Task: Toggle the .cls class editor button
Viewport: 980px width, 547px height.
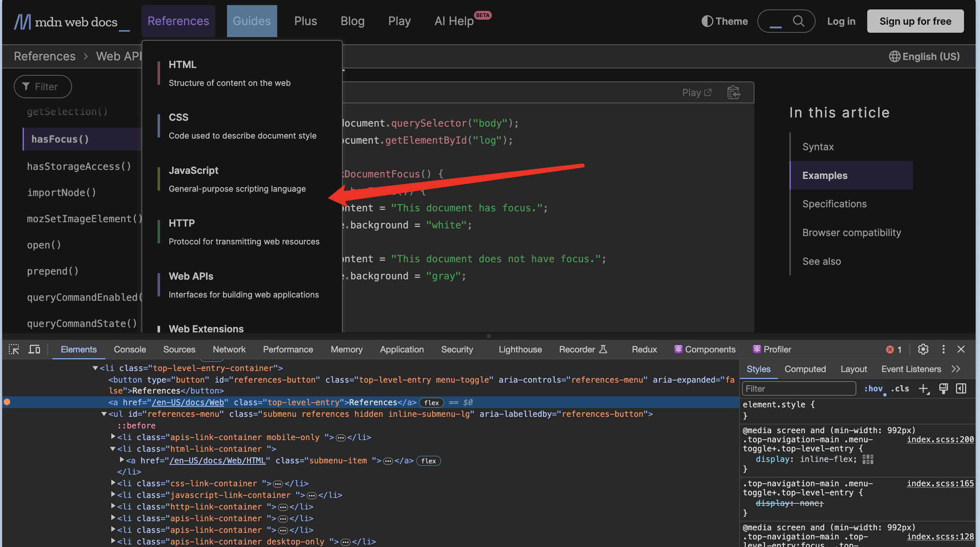Action: tap(900, 388)
